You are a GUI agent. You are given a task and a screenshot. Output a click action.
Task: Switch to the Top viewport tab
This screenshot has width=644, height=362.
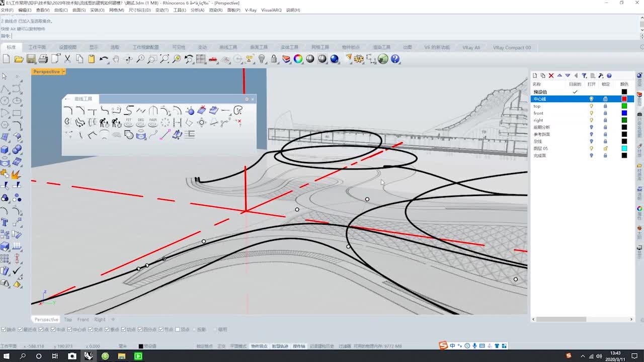tap(67, 320)
